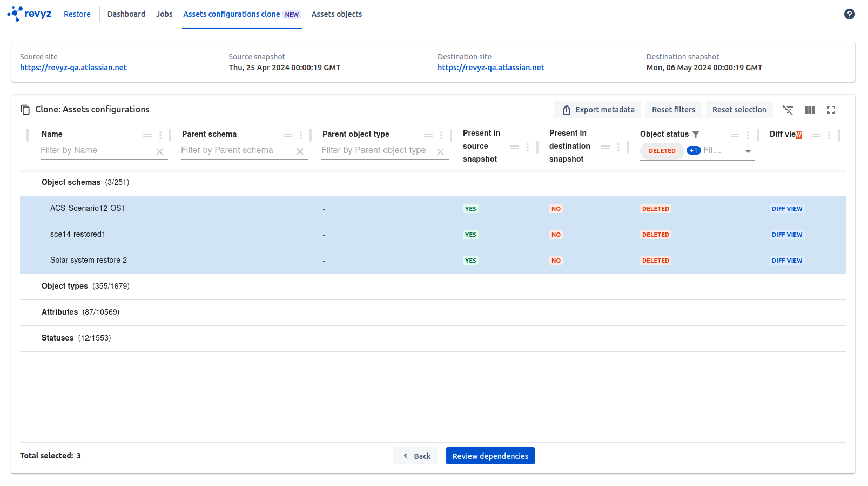Click Reset selection button
This screenshot has width=868, height=486.
tap(739, 110)
